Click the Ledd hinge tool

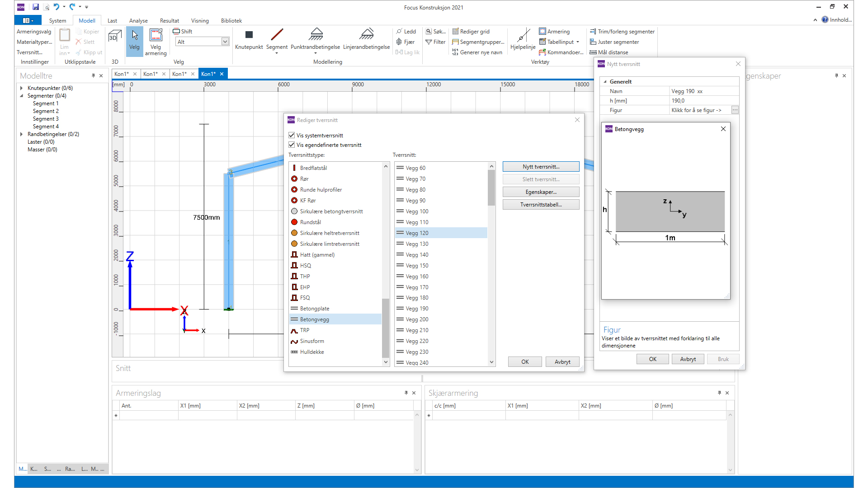pos(406,32)
